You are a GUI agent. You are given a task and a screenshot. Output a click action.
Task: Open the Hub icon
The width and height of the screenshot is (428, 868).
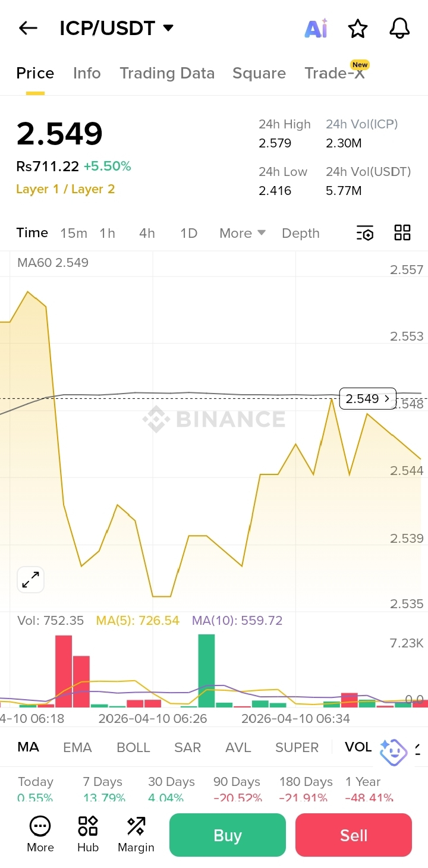(x=88, y=834)
